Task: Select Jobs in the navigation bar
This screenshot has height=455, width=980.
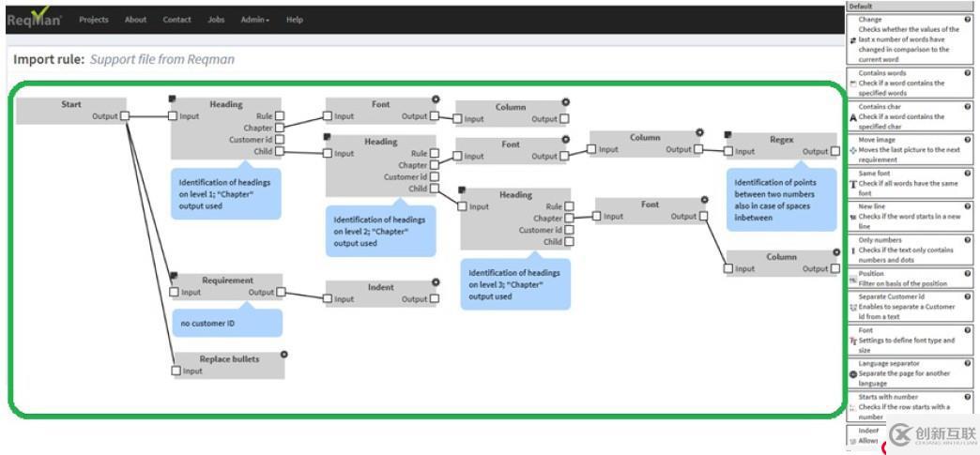Action: [216, 20]
